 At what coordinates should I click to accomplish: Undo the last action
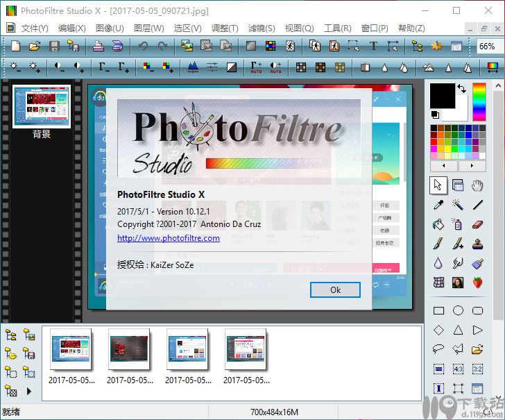143,46
